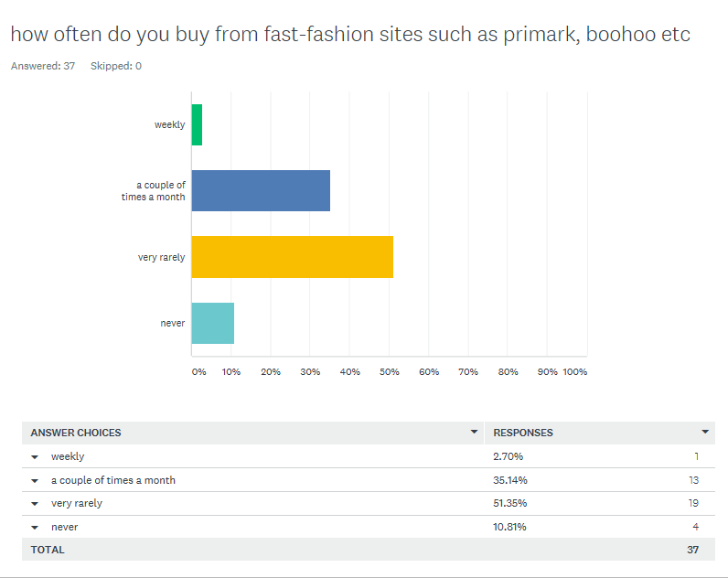Expand the very rarely row arrow
This screenshot has width=728, height=578.
pos(35,504)
